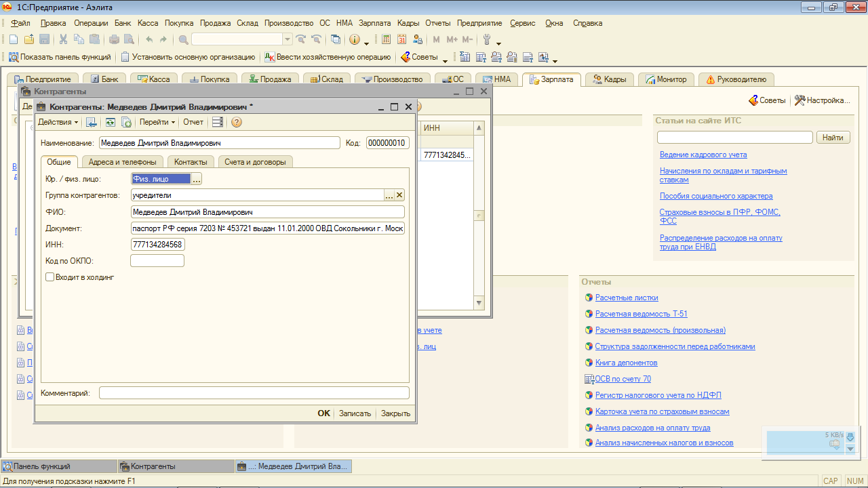The image size is (868, 488).
Task: Click the wrench settings toolbar icon
Action: (x=486, y=39)
